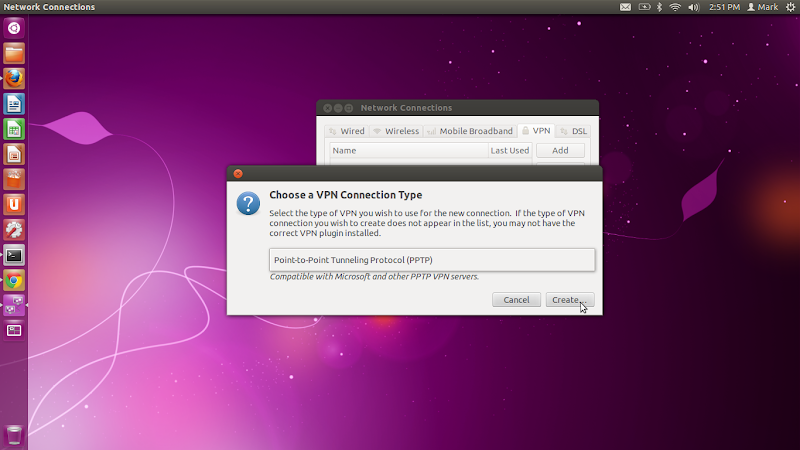Launch Firefox from the dock
Screen dimensions: 800x450
coord(14,79)
